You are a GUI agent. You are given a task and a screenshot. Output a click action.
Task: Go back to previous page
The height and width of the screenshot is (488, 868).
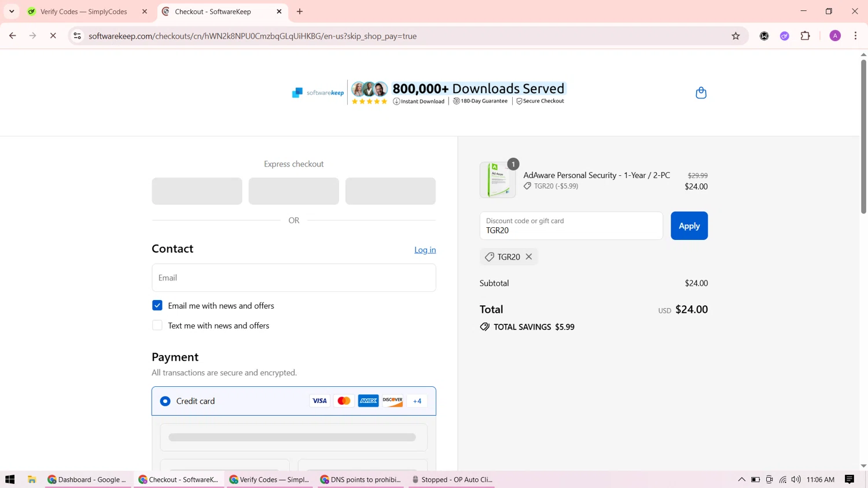click(12, 36)
